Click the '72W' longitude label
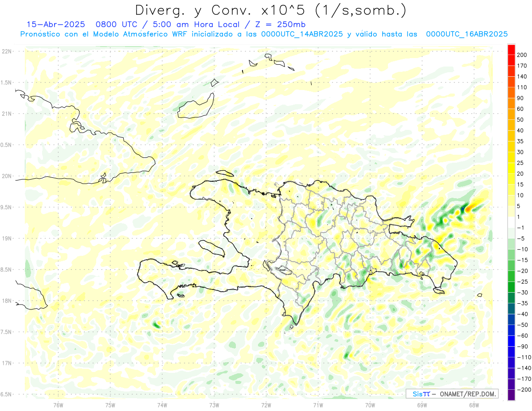532x411 pixels. pos(266,405)
